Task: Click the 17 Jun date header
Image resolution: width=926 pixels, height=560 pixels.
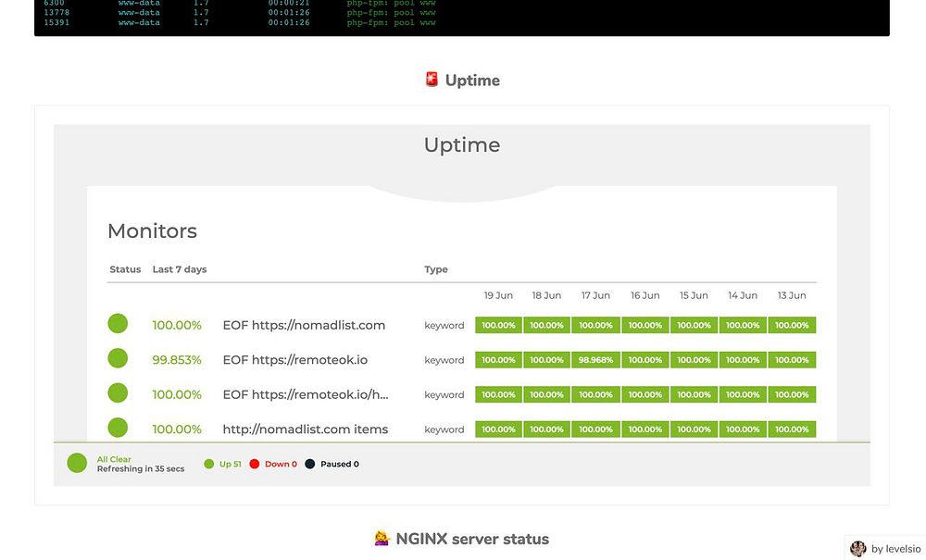Action: (595, 295)
